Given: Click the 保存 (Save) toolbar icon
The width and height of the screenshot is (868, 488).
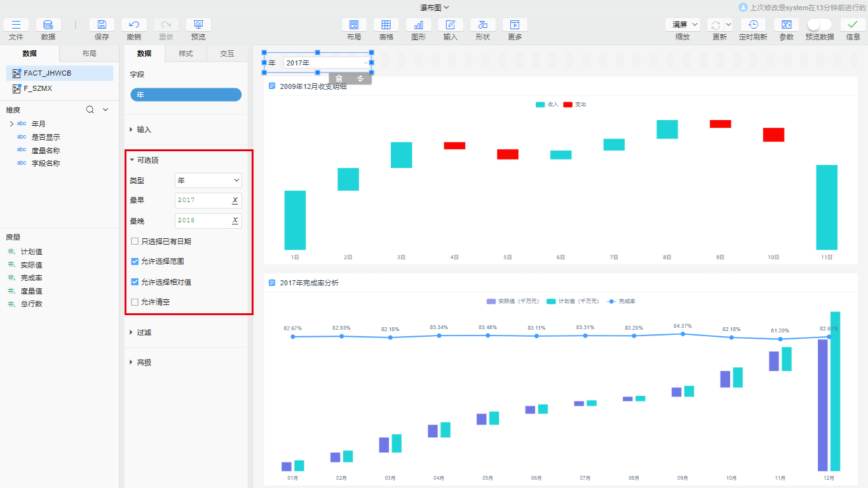Looking at the screenshot, I should point(102,25).
